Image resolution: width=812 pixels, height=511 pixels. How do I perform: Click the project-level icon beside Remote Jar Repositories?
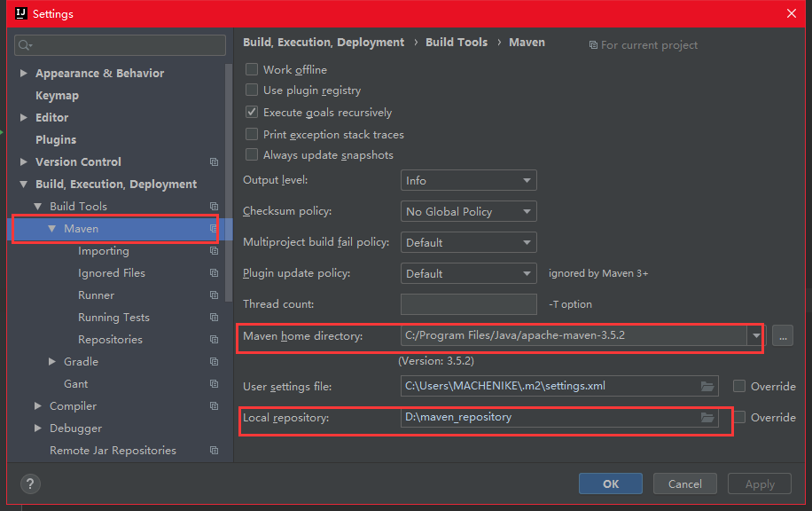214,451
